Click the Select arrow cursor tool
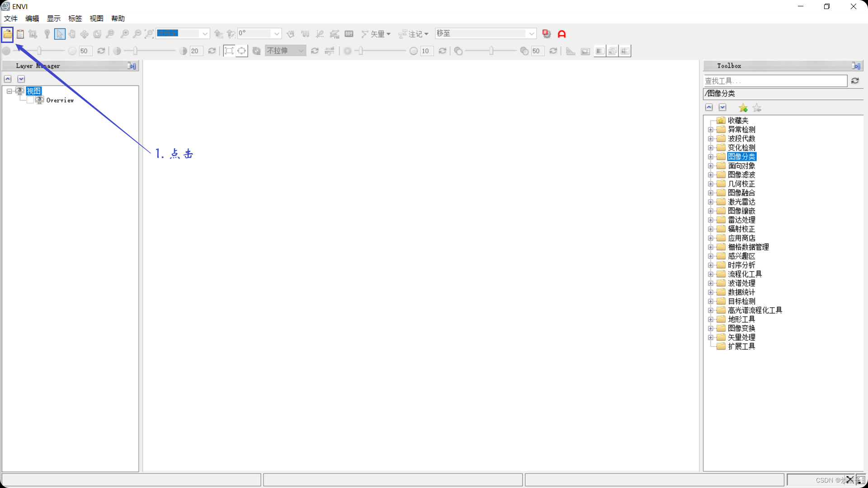868x488 pixels. tap(60, 34)
